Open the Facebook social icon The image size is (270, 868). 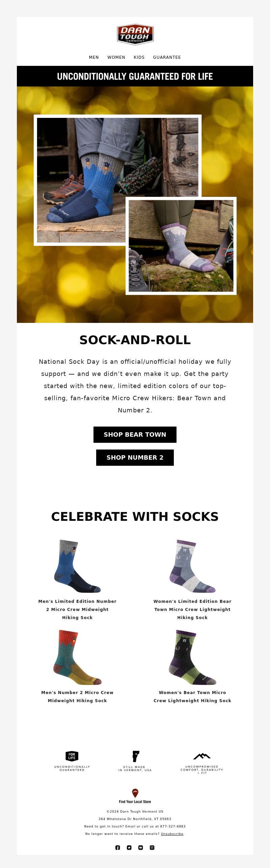pyautogui.click(x=118, y=847)
